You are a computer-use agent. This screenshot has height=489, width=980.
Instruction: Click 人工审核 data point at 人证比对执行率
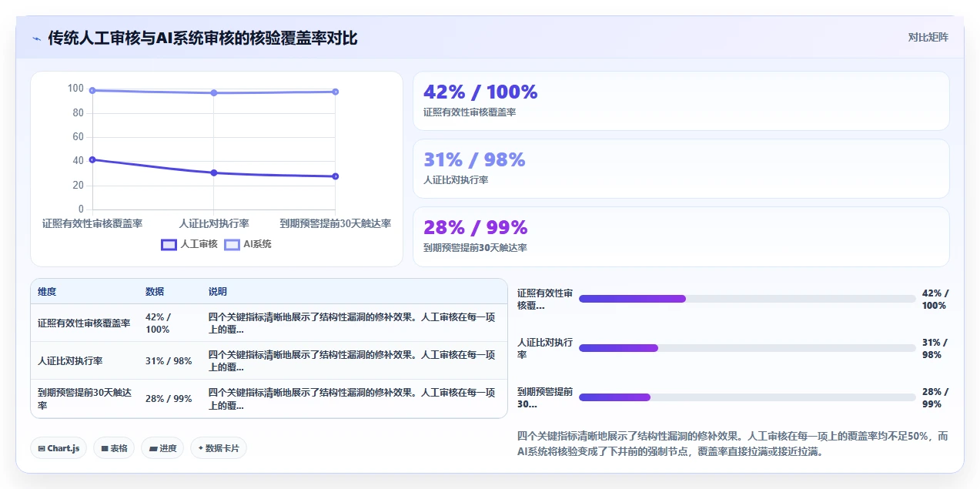214,172
